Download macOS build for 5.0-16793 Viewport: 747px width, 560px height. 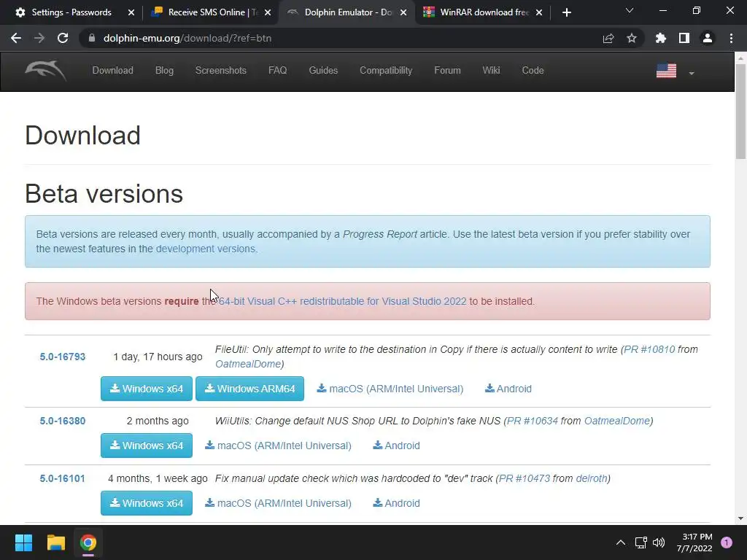click(390, 389)
